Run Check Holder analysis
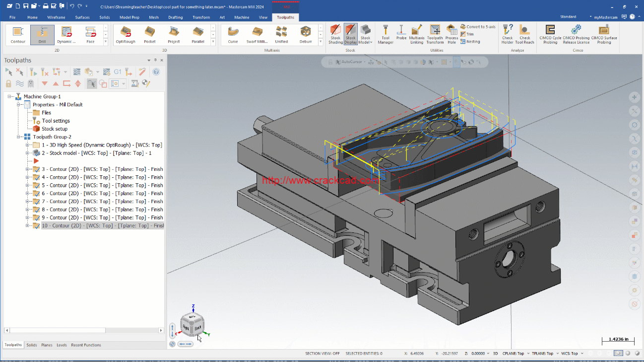This screenshot has height=362, width=644. click(x=508, y=34)
